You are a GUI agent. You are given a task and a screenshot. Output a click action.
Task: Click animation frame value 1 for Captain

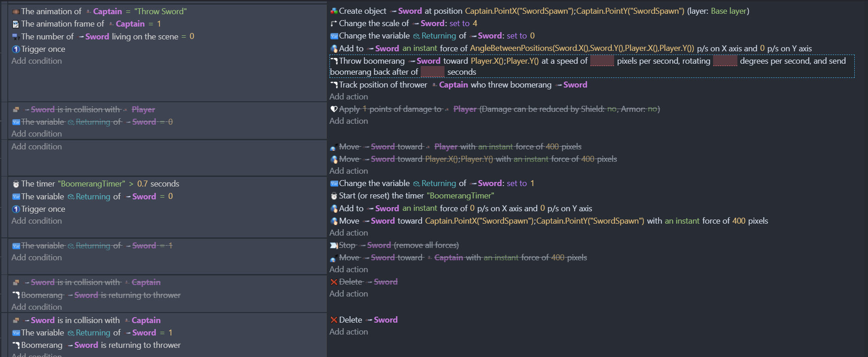click(x=159, y=24)
